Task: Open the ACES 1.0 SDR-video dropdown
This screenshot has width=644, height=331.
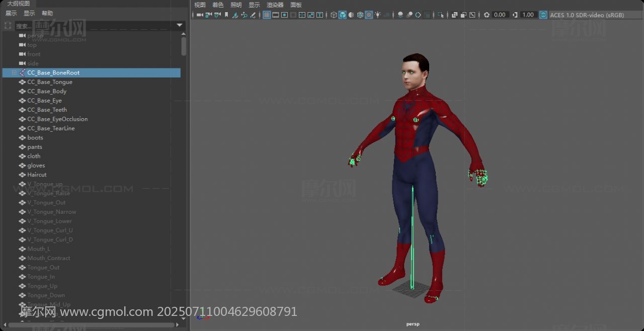Action: (x=596, y=15)
